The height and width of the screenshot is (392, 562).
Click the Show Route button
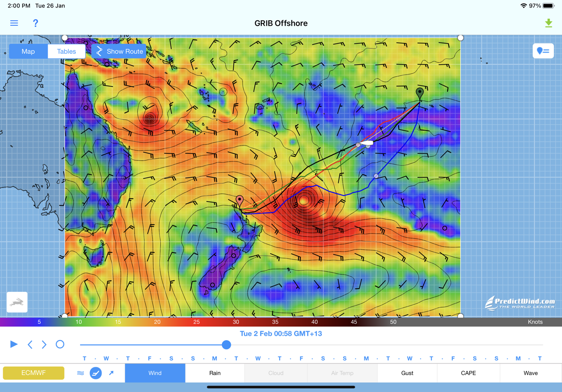pos(119,51)
